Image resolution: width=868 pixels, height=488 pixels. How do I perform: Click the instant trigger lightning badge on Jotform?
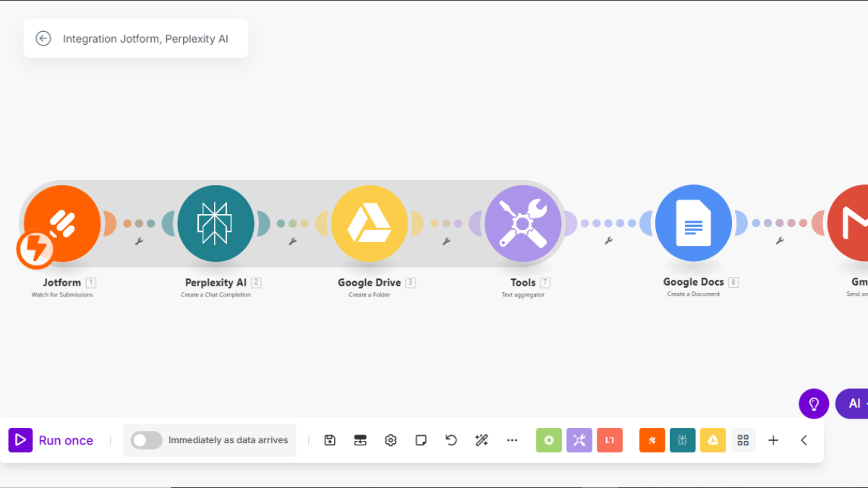pyautogui.click(x=35, y=249)
